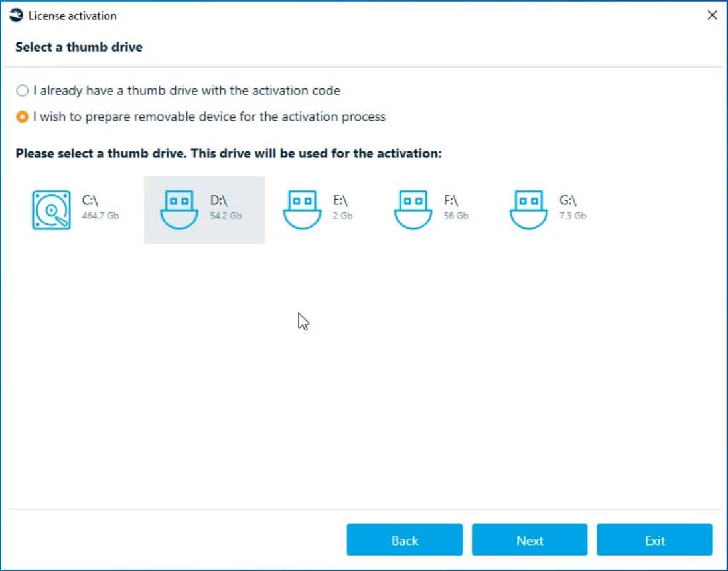Click the 'D:\' drive letter text

(x=219, y=200)
